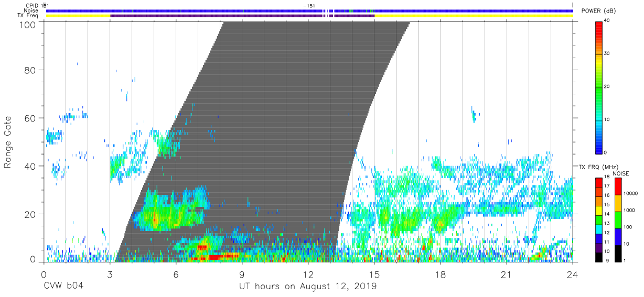The image size is (644, 297).
Task: Click the 24 tick on UT hours axis
Action: [x=573, y=274]
